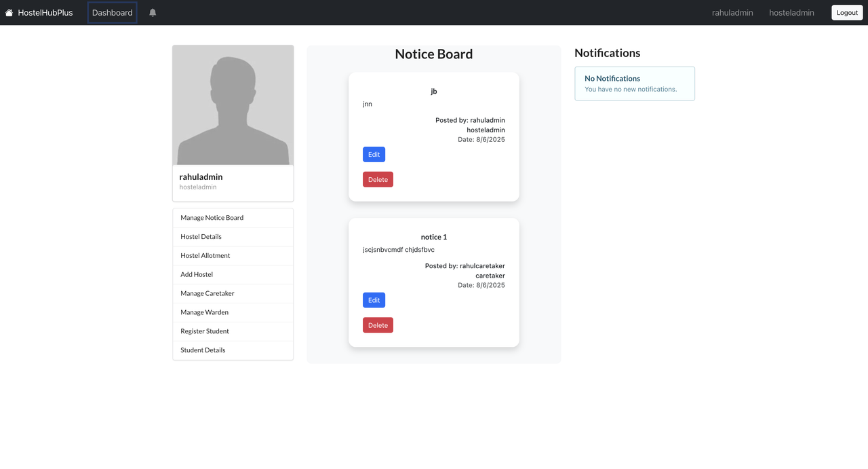868x469 pixels.
Task: Delete the 'jb' notice
Action: coord(378,180)
